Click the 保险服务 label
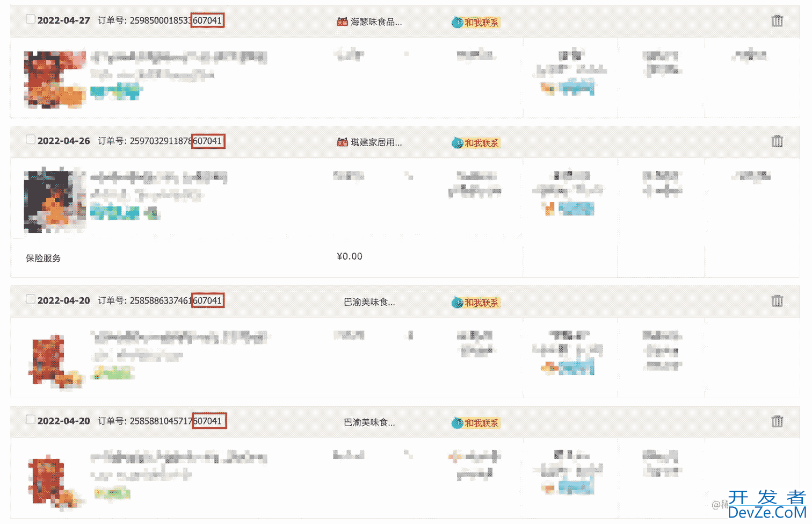 coord(43,258)
